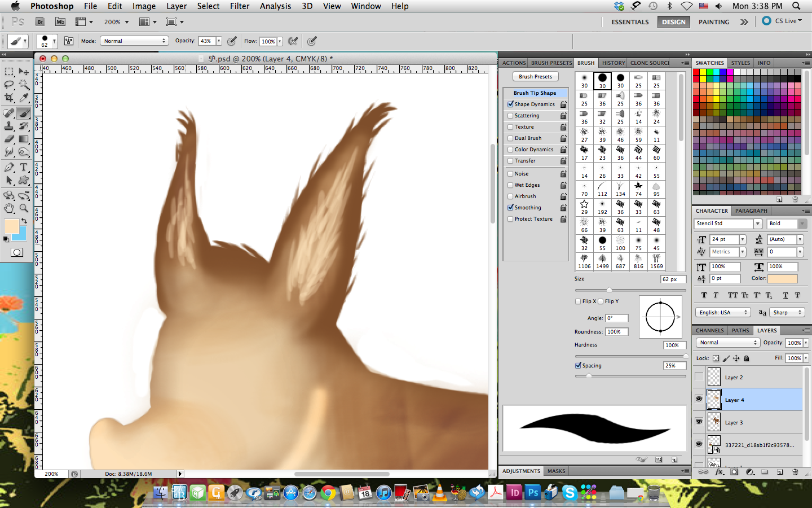Select the Zoom tool
This screenshot has width=812, height=508.
tap(24, 208)
